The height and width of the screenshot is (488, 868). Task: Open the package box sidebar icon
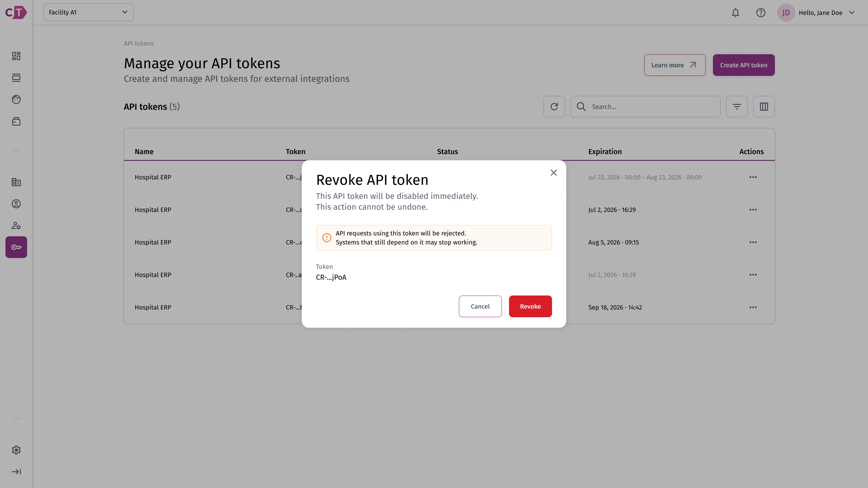tap(16, 121)
